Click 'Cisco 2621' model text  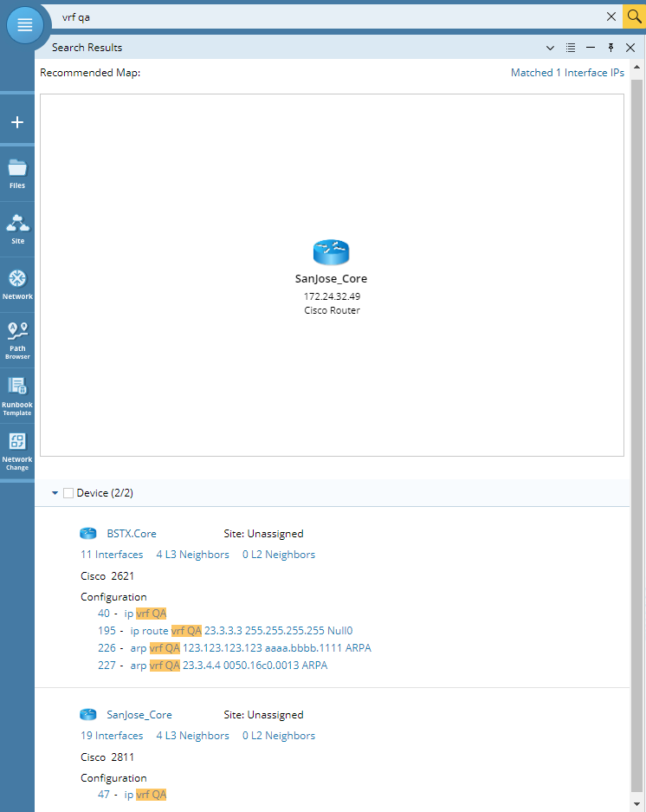click(107, 576)
